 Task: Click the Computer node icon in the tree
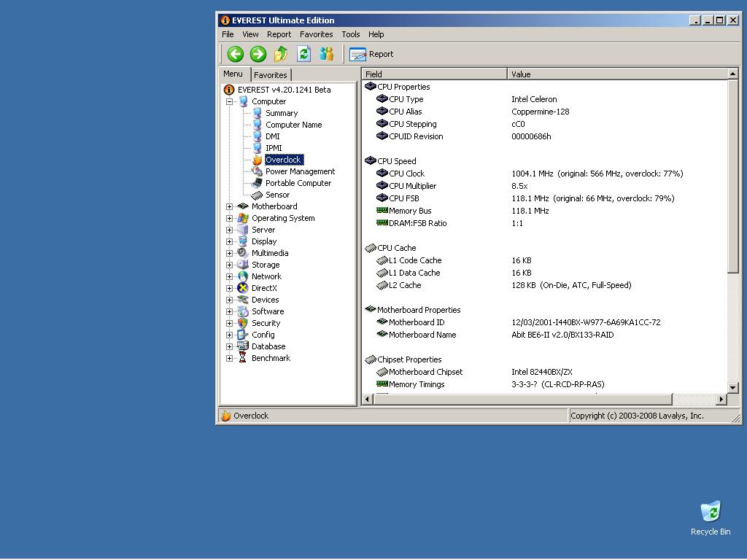(244, 101)
